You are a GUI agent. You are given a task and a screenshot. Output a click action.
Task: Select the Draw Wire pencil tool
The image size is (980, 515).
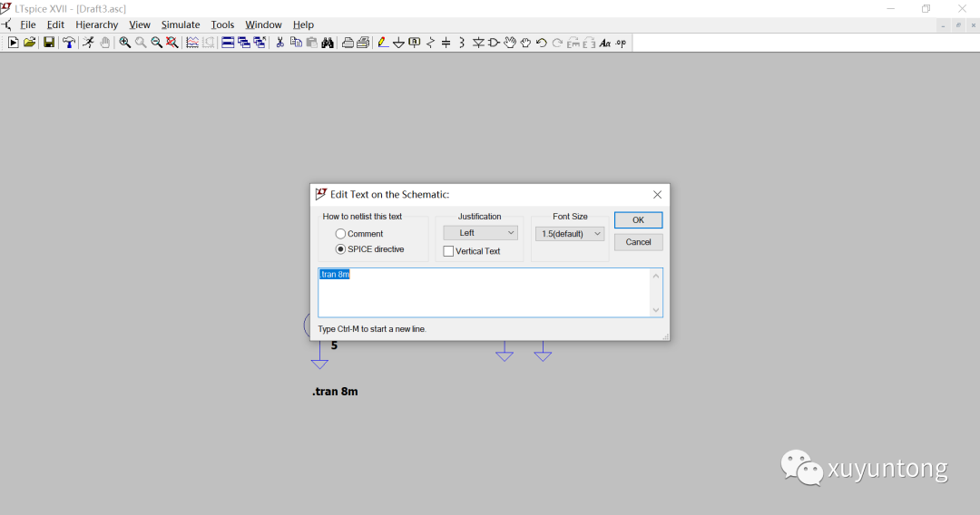[383, 43]
